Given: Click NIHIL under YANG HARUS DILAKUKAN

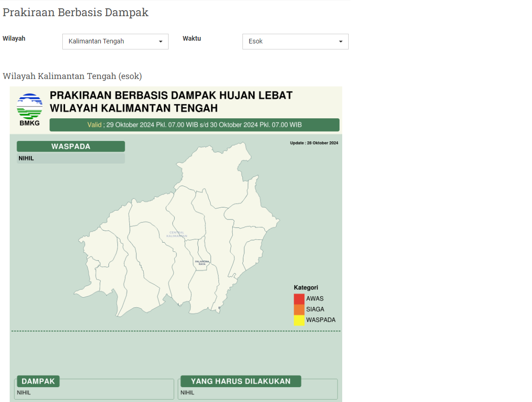Looking at the screenshot, I should pos(187,392).
